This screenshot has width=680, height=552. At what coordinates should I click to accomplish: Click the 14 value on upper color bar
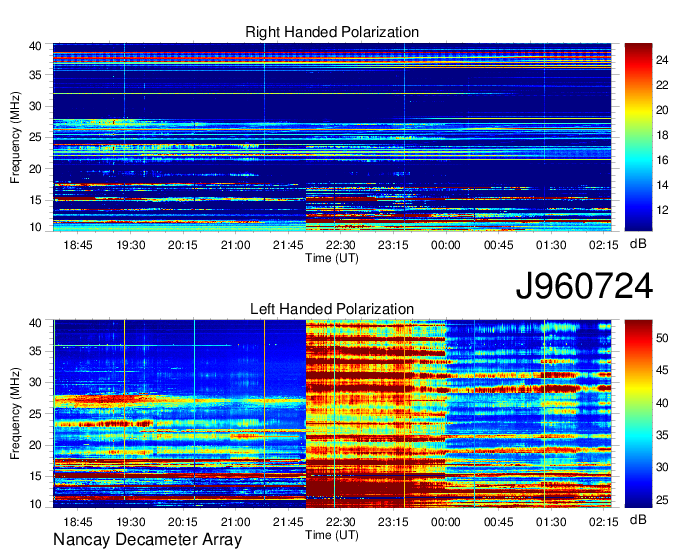(662, 186)
